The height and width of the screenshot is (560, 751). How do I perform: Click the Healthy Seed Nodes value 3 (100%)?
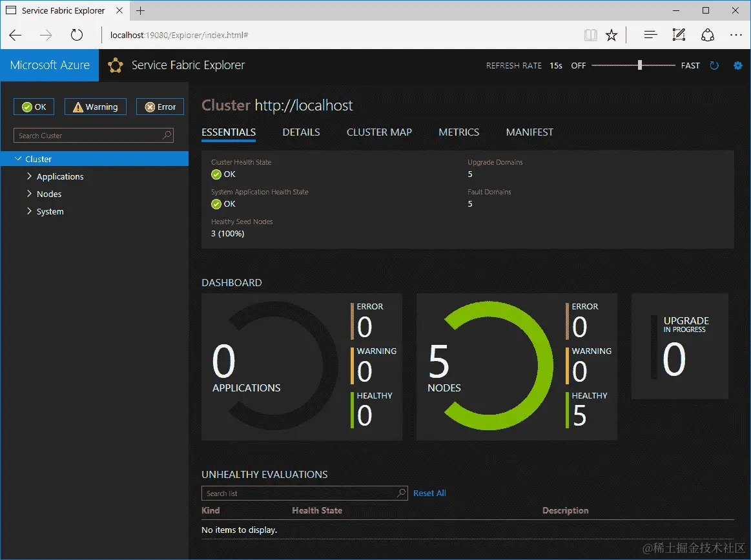point(227,234)
